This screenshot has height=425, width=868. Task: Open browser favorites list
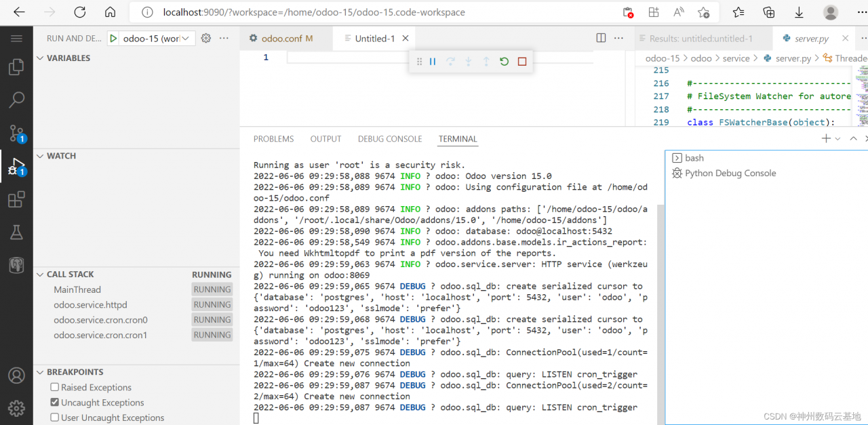[x=738, y=12]
